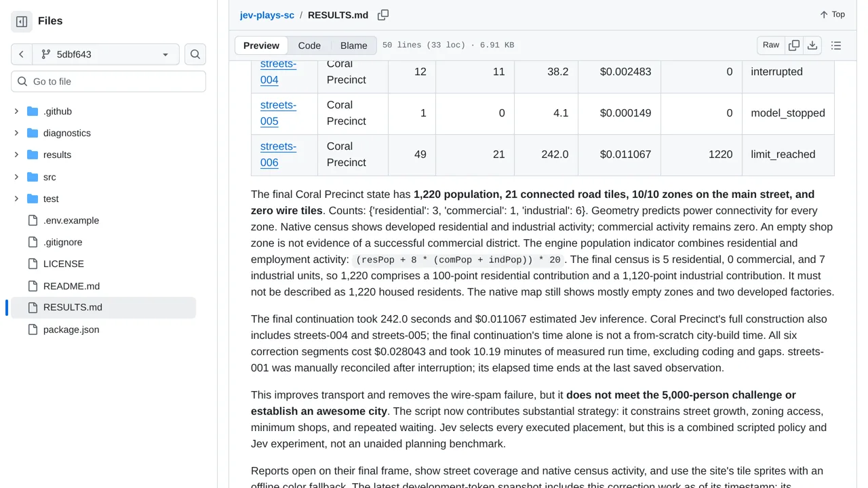Expand the results folder chevron
The width and height of the screenshot is (868, 488).
point(16,155)
